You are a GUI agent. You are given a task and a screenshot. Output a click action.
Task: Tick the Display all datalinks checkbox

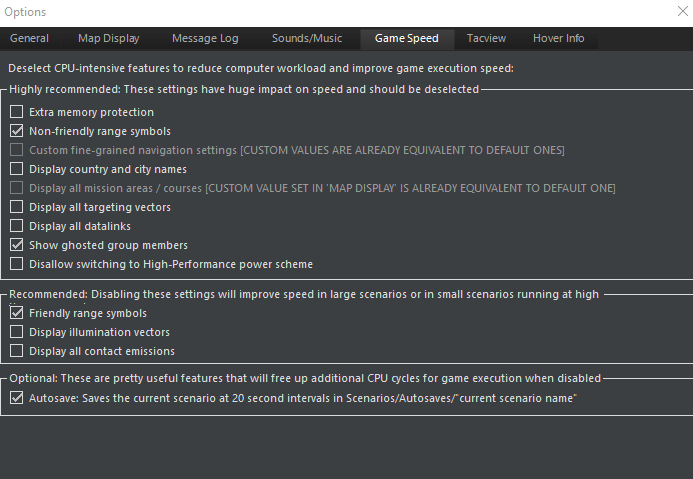(17, 227)
